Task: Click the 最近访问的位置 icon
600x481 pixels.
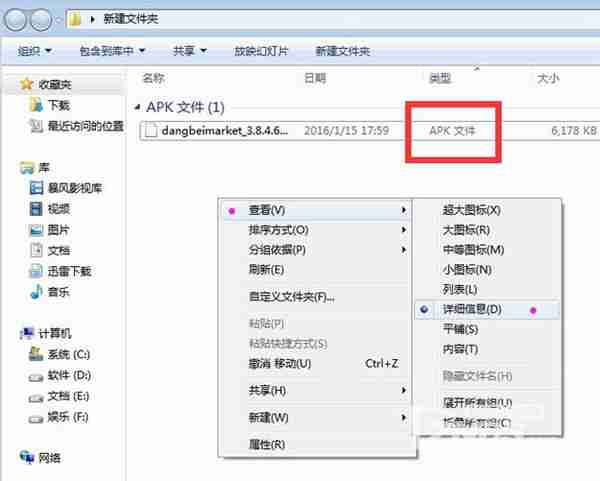Action: point(36,126)
